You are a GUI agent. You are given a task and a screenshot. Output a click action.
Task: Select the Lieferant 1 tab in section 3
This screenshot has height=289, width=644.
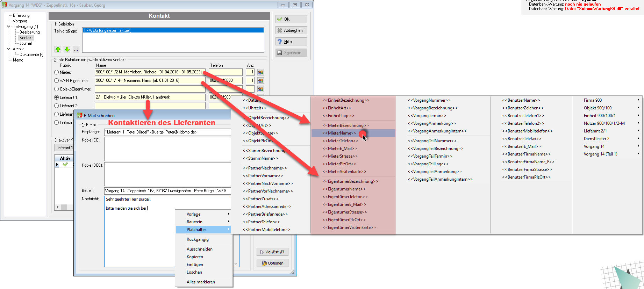[x=64, y=148]
